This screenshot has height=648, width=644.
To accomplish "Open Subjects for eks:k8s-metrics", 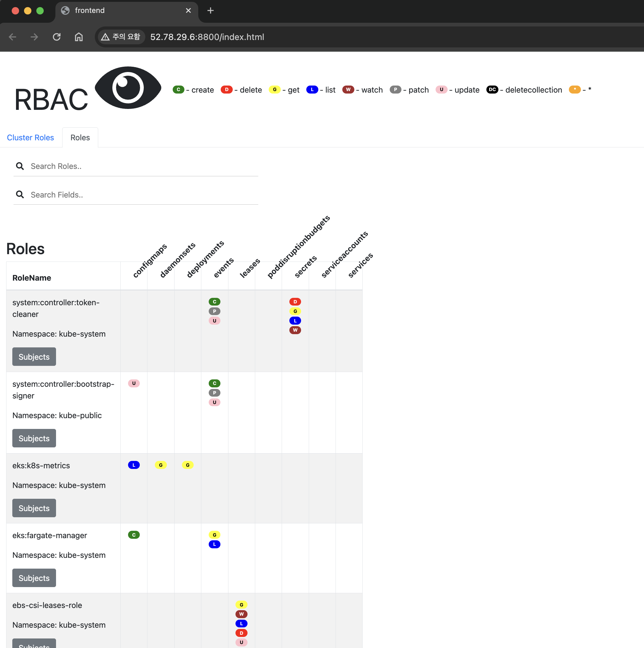I will click(34, 508).
